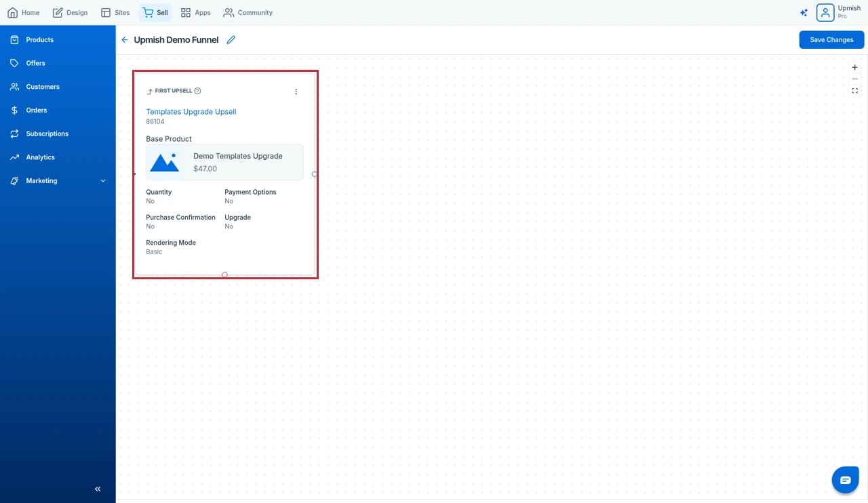This screenshot has height=503, width=868.
Task: Switch to the Sites section
Action: click(115, 12)
